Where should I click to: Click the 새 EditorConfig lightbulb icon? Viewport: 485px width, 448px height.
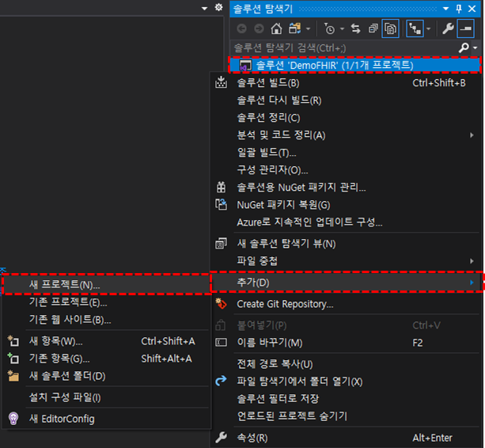[x=13, y=419]
